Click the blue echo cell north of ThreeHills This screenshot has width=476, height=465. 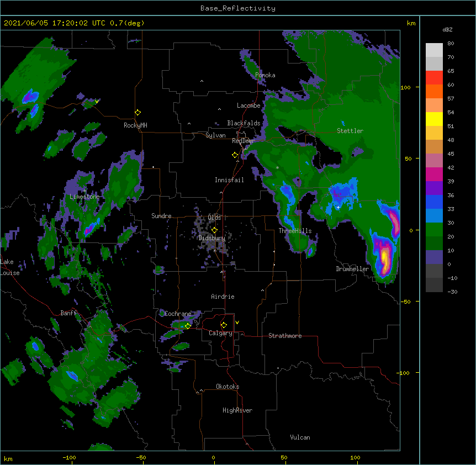[x=287, y=194]
